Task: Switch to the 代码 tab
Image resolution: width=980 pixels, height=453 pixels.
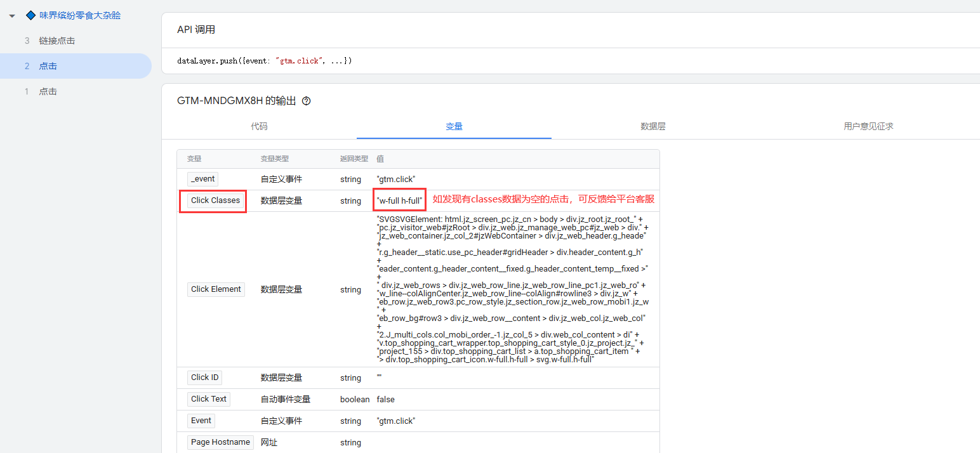Action: tap(259, 126)
